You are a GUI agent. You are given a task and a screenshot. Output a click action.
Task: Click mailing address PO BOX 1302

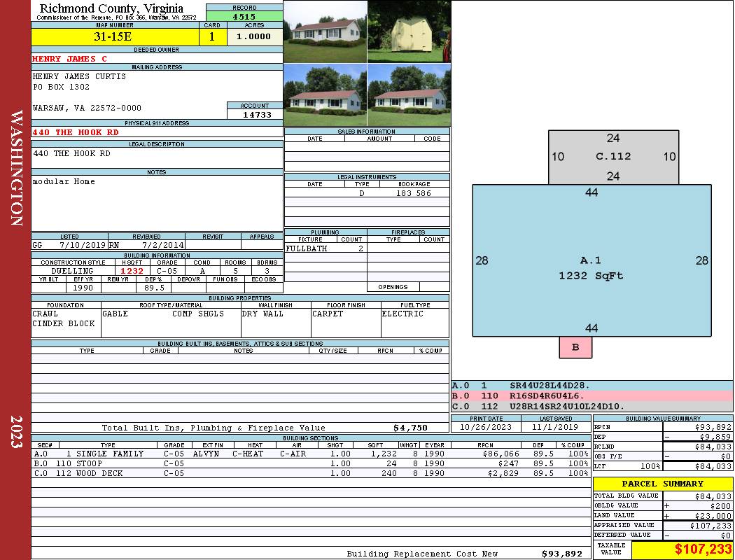point(61,87)
